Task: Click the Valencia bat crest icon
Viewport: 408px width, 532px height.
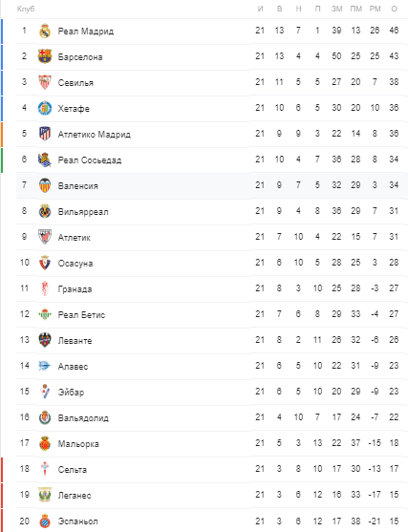Action: [x=45, y=185]
